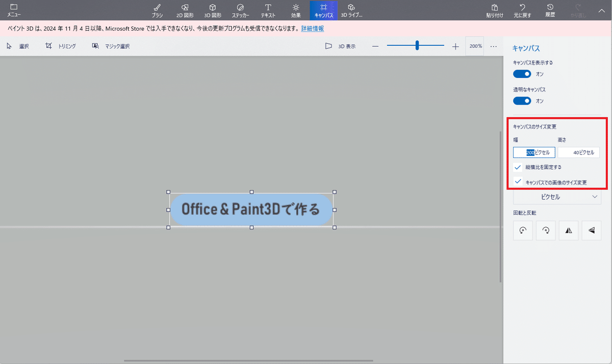Open the 詳細情報 link
This screenshot has width=612, height=364.
pyautogui.click(x=312, y=29)
